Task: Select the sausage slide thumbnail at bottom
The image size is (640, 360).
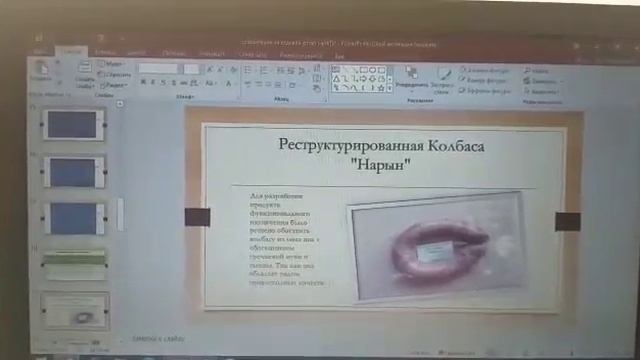Action: pos(76,311)
